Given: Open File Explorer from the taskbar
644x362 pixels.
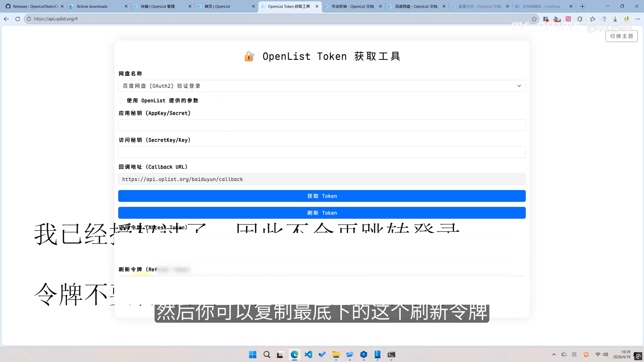Looking at the screenshot, I should (336, 355).
